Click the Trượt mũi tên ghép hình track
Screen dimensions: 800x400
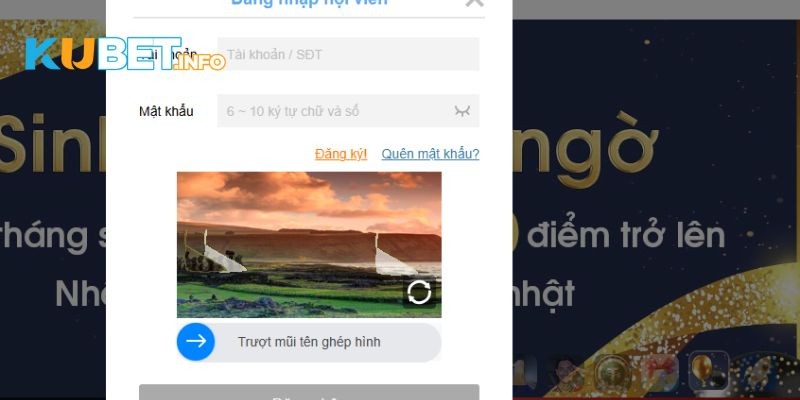pyautogui.click(x=309, y=341)
